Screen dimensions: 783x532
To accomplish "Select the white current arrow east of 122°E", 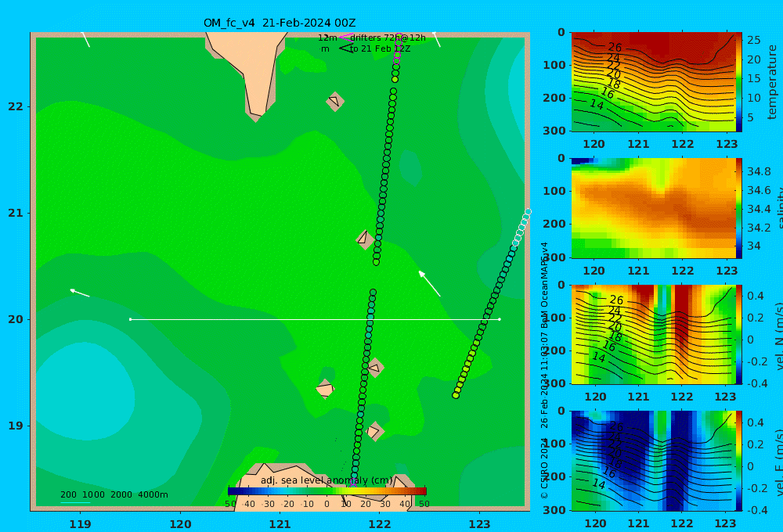I will (x=429, y=283).
